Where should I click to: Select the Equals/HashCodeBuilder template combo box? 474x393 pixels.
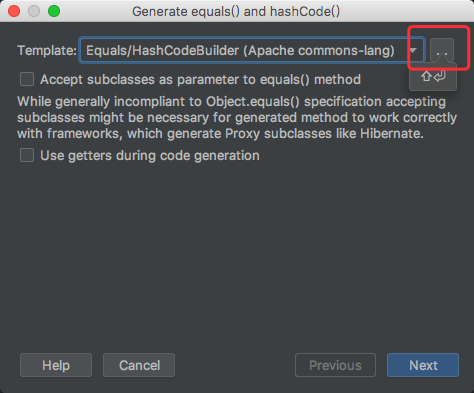pyautogui.click(x=252, y=50)
